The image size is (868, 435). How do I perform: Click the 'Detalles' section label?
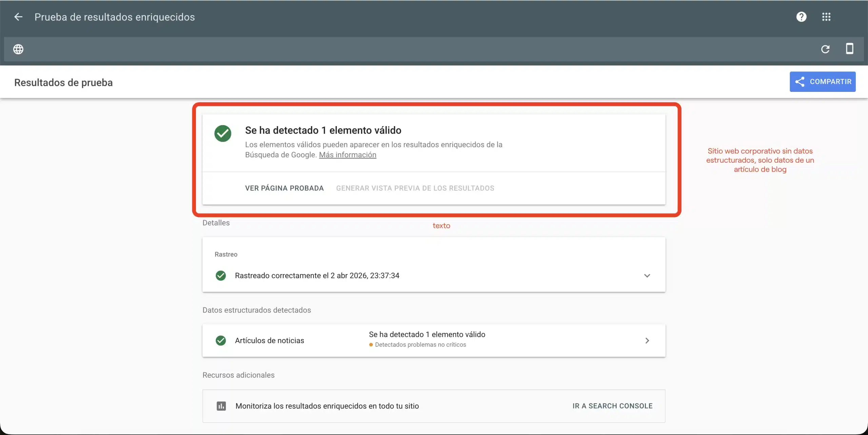click(216, 223)
